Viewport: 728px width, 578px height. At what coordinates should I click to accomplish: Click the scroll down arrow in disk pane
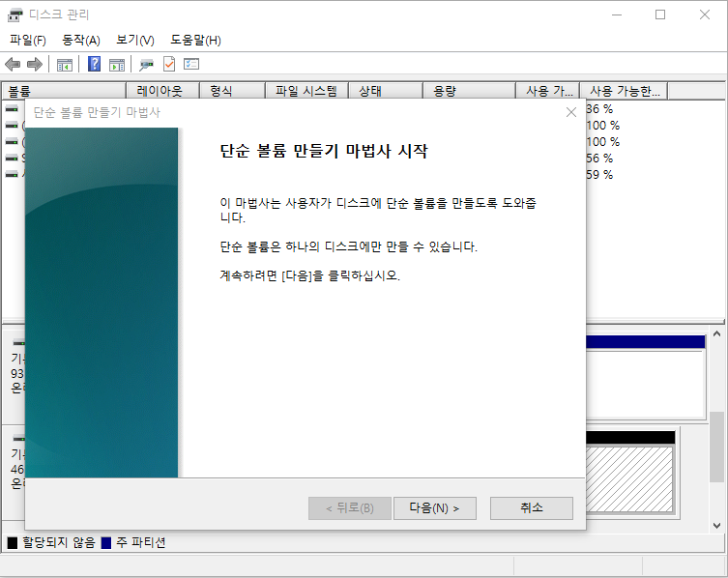pos(716,526)
